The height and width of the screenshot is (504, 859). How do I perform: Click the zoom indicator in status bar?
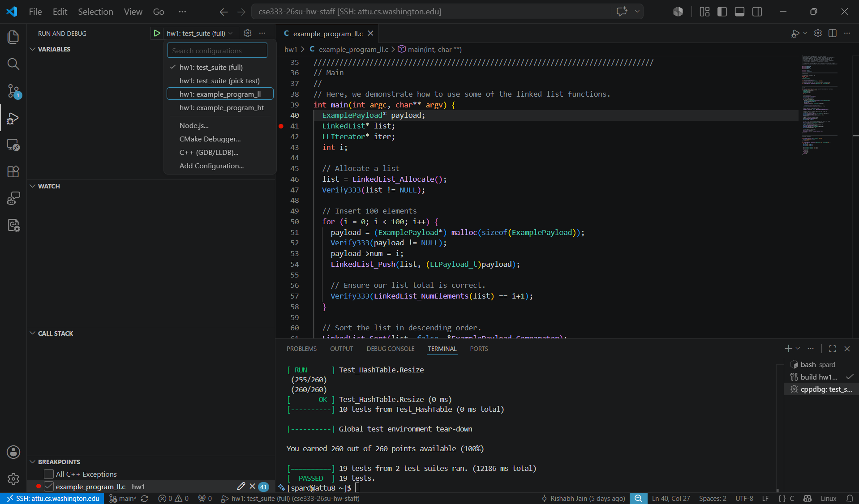(x=638, y=499)
